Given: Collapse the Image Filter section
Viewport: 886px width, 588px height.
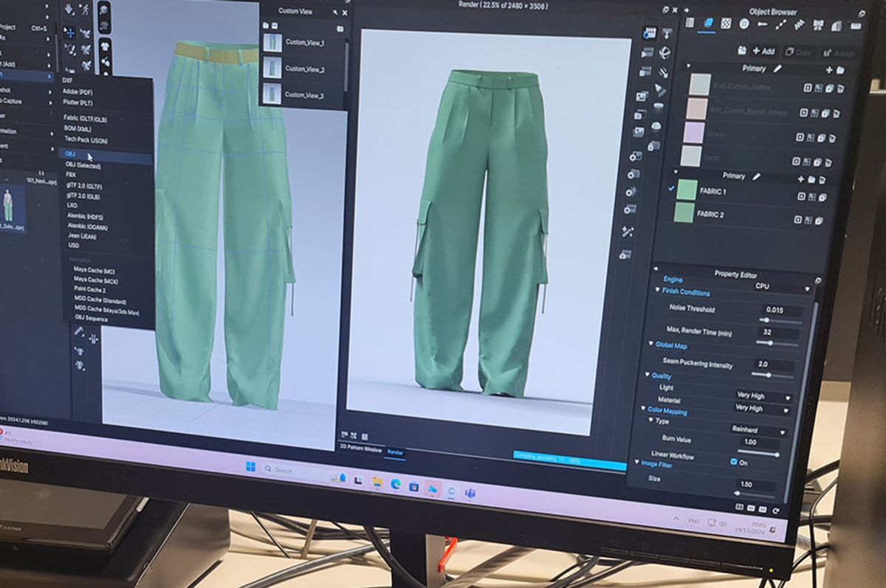Looking at the screenshot, I should [637, 462].
